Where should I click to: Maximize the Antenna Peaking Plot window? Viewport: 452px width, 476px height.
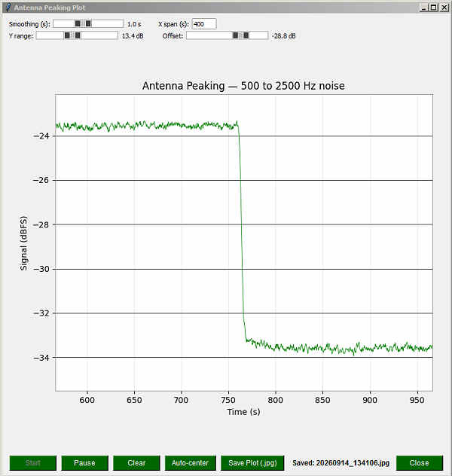point(434,8)
